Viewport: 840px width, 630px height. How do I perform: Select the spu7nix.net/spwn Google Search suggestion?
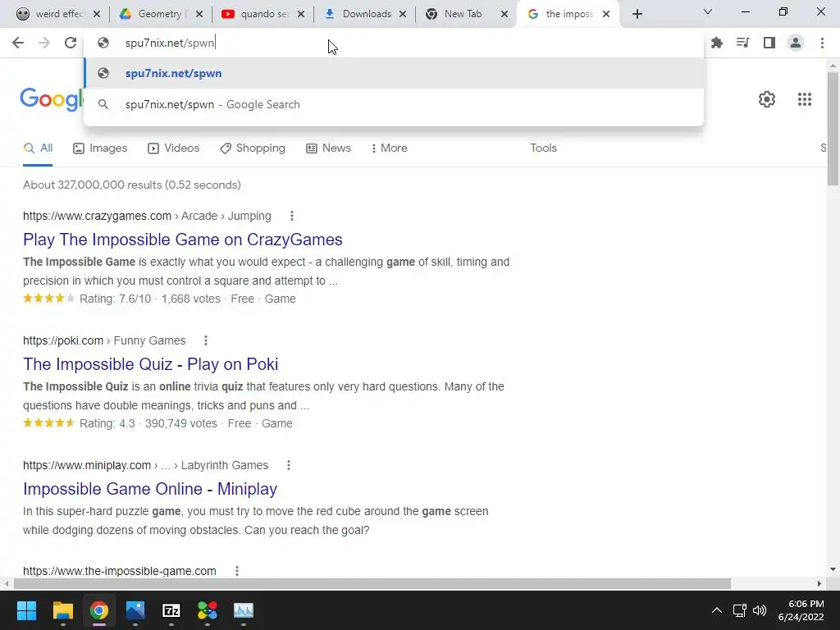393,104
